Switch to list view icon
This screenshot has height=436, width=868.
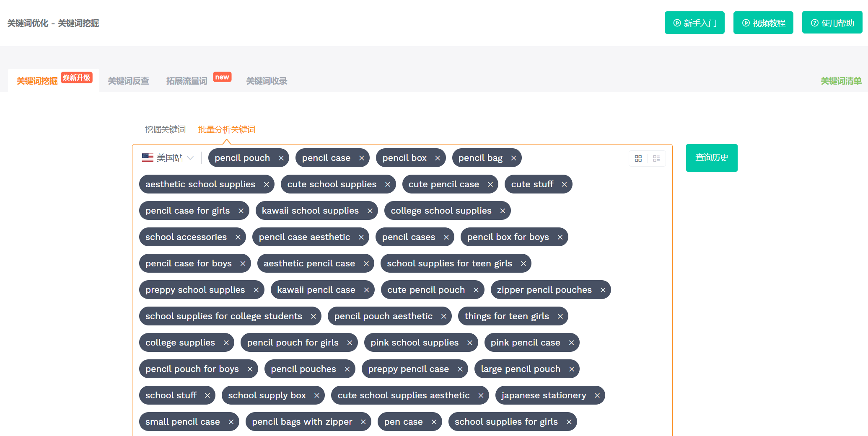pyautogui.click(x=656, y=158)
